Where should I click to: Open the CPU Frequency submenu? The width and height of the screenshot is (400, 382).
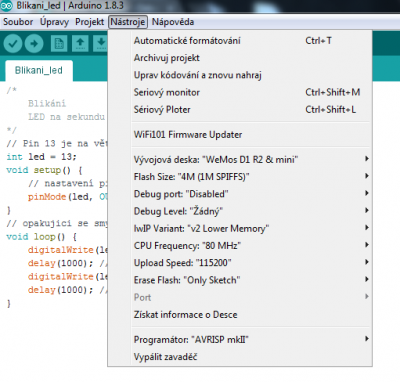(252, 246)
